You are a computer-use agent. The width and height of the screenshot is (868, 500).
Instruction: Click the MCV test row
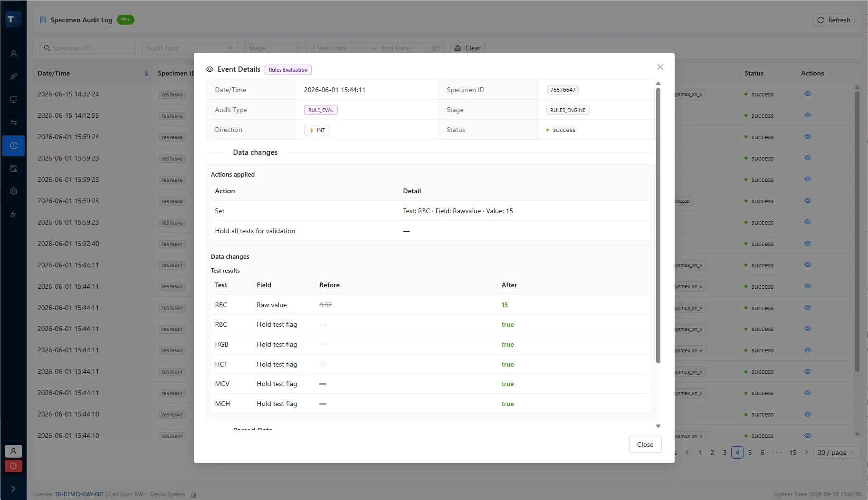coord(430,384)
